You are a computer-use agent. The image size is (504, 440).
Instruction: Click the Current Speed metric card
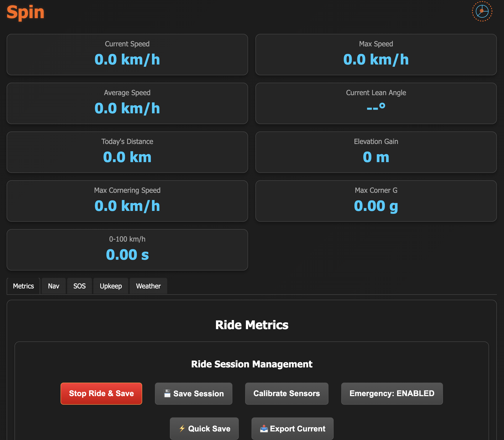pyautogui.click(x=127, y=54)
